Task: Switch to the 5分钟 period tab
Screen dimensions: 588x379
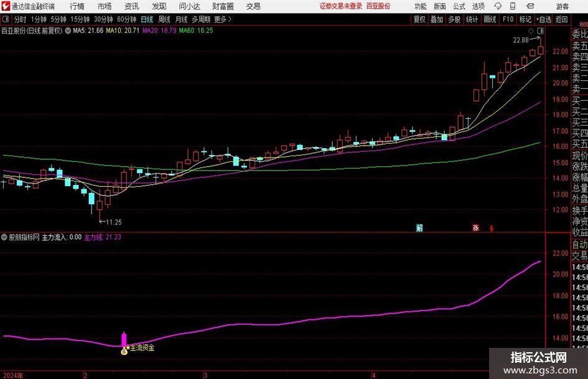Action: (x=58, y=19)
